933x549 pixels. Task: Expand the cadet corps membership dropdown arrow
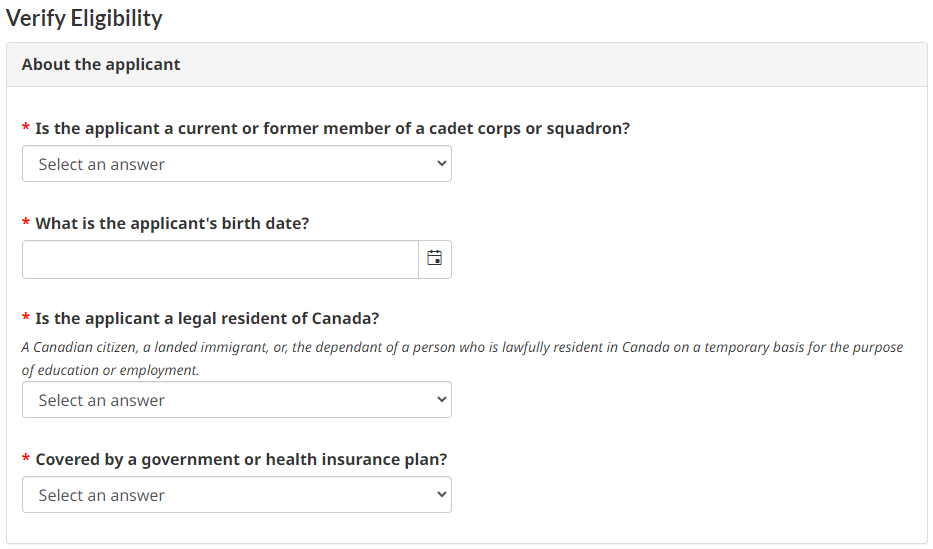tap(441, 164)
